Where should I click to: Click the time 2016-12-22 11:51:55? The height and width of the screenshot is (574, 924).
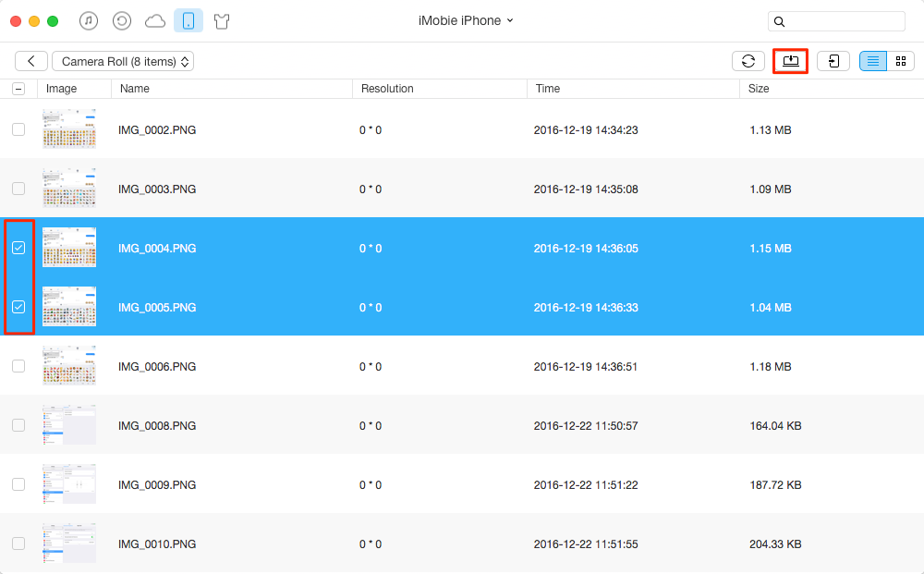(x=586, y=543)
